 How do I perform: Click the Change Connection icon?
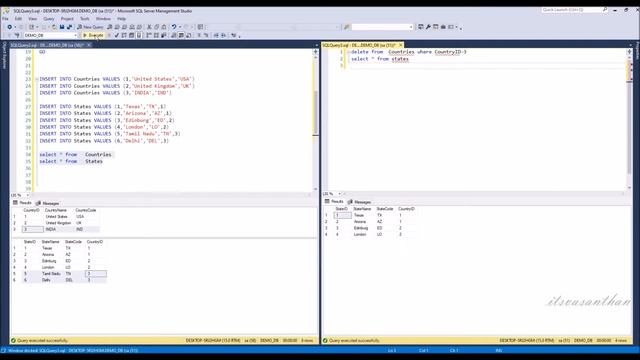(17, 36)
